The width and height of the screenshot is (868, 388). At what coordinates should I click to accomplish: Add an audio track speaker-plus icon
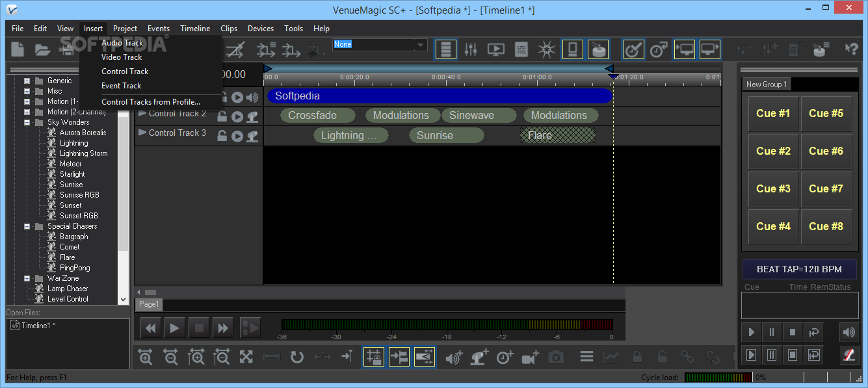tap(454, 357)
